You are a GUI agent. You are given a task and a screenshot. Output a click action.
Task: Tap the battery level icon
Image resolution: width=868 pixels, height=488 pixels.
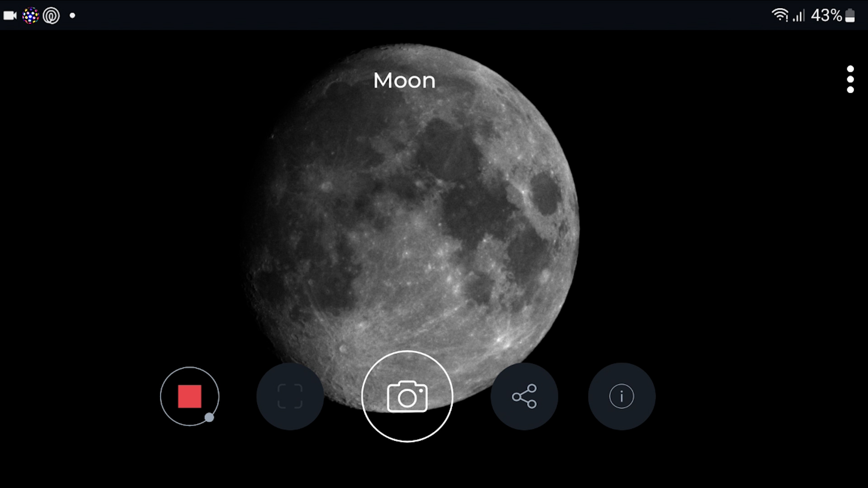pyautogui.click(x=850, y=15)
